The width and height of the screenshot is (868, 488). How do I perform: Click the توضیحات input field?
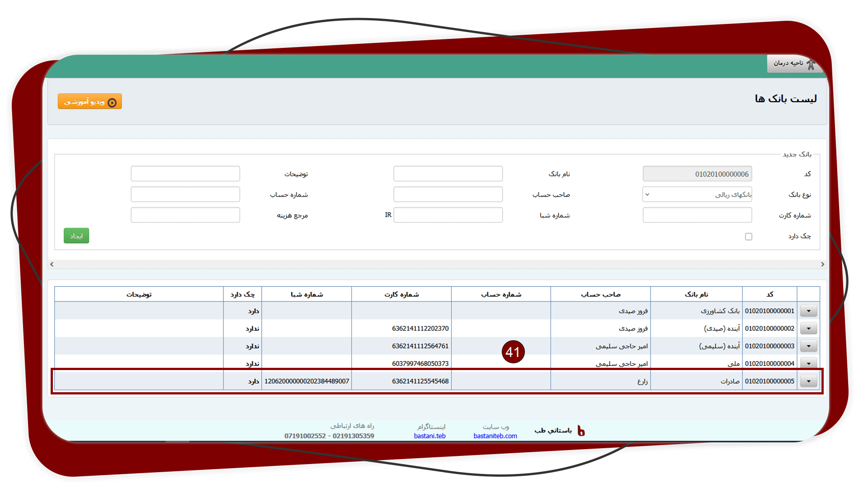click(x=185, y=174)
